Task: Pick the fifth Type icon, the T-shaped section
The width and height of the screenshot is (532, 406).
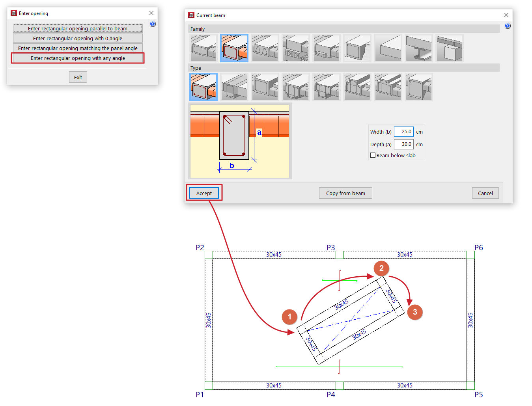Action: [327, 87]
